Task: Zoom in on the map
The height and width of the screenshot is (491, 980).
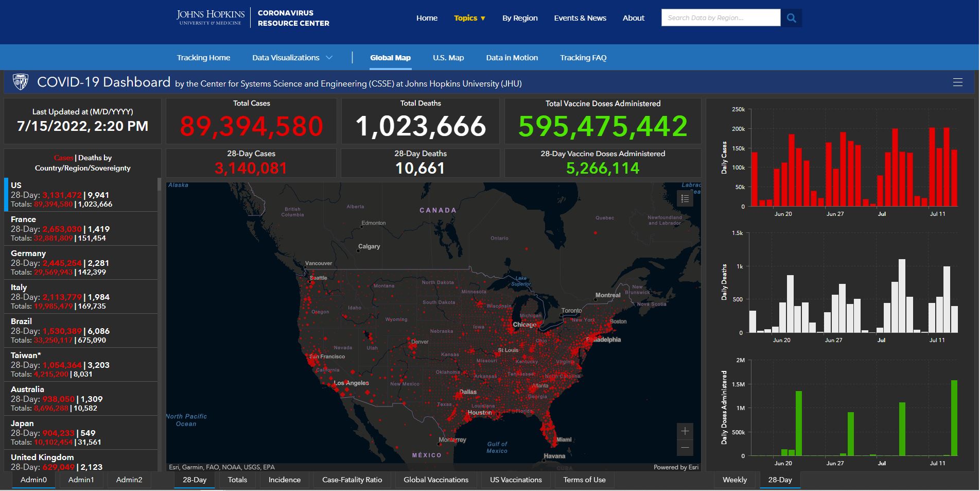Action: 685,431
